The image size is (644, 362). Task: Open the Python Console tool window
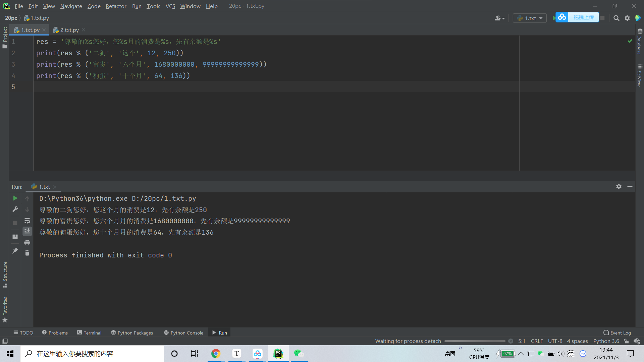pos(183,333)
